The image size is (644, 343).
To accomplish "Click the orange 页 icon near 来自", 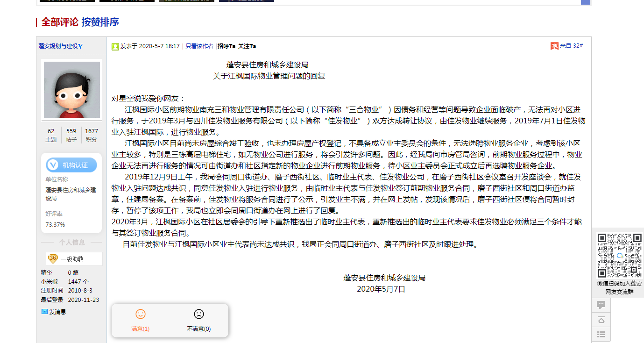I will 554,46.
